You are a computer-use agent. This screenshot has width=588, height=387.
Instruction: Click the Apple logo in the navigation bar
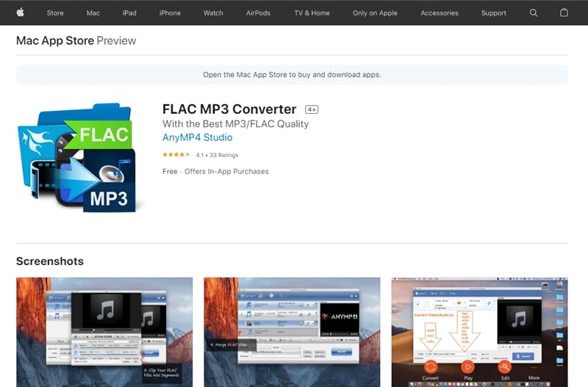tap(21, 12)
